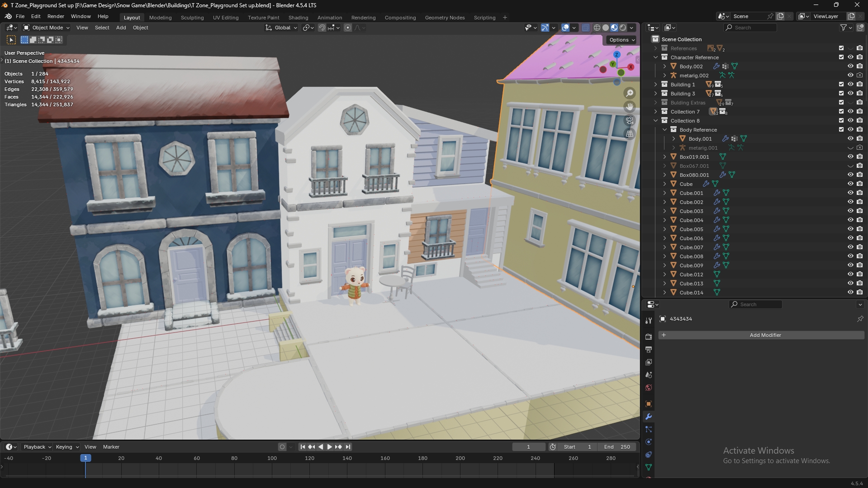Hide the Body.002 object in viewport
Screen dimensions: 868x488
(850, 66)
